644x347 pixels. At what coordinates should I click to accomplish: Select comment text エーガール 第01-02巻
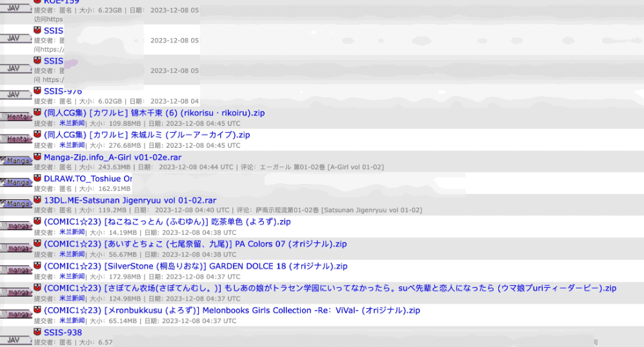click(x=292, y=167)
